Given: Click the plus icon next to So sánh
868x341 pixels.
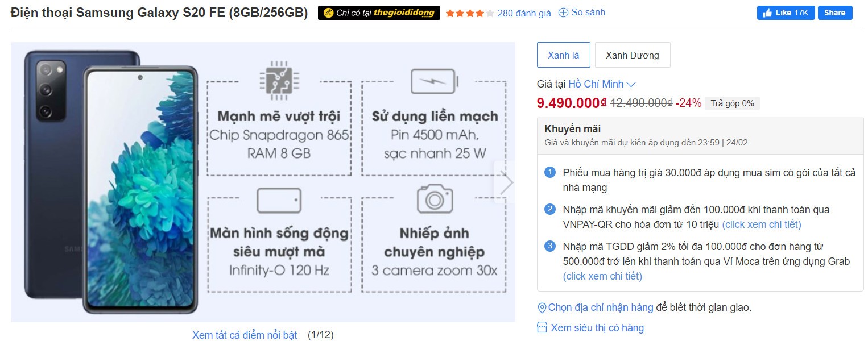Looking at the screenshot, I should point(563,13).
